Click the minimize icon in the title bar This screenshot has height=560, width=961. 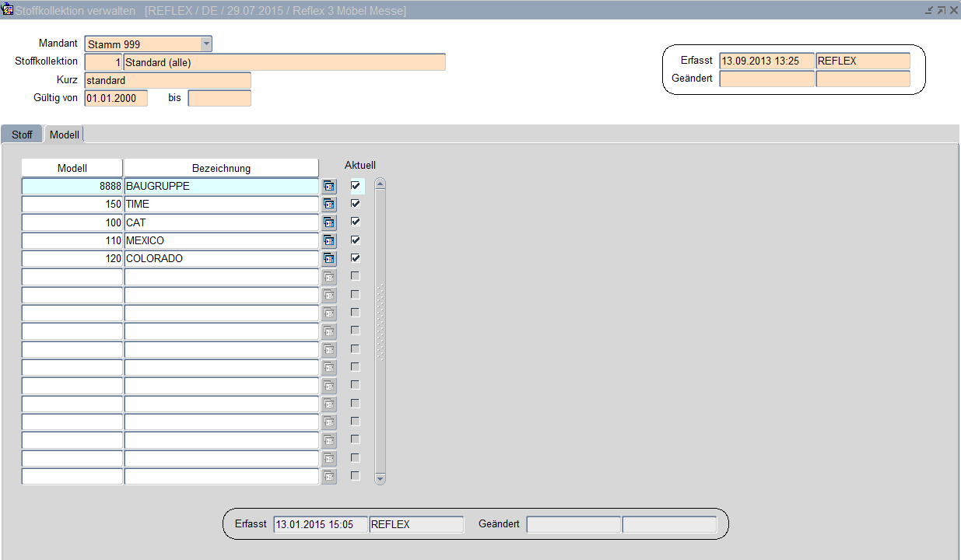coord(929,10)
